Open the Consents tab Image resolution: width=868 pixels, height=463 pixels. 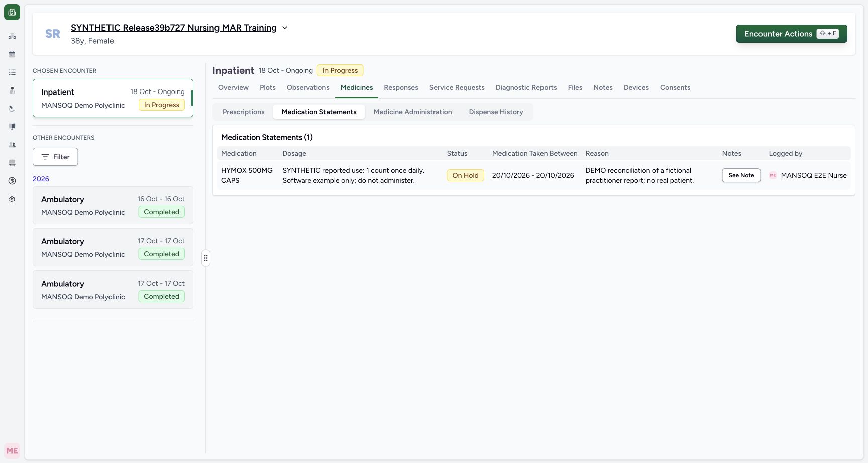[675, 87]
